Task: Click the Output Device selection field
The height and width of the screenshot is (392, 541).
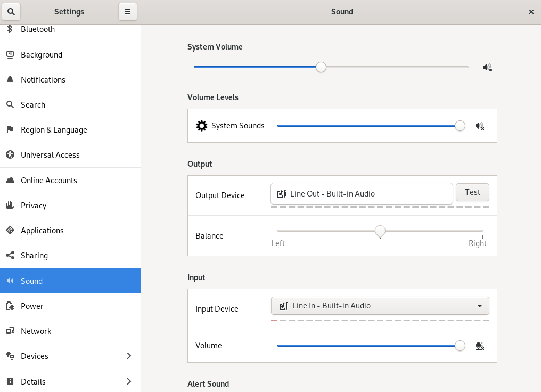Action: pos(362,194)
